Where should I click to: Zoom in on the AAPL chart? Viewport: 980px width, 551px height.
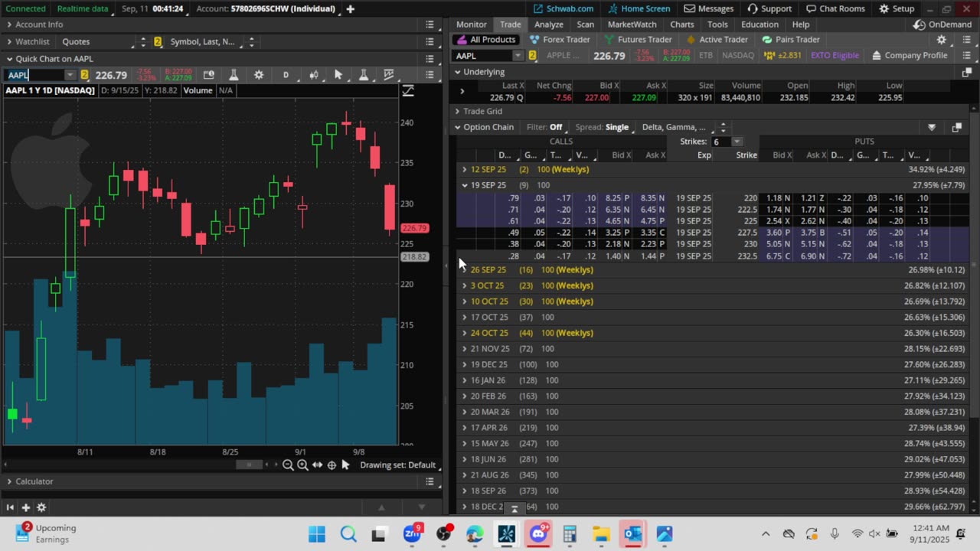tap(302, 465)
